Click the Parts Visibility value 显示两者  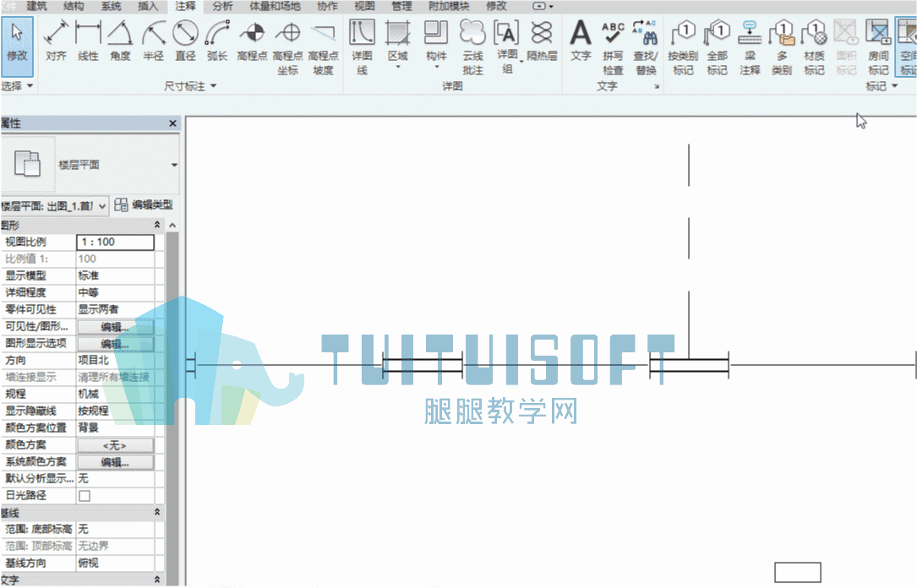[x=115, y=309]
